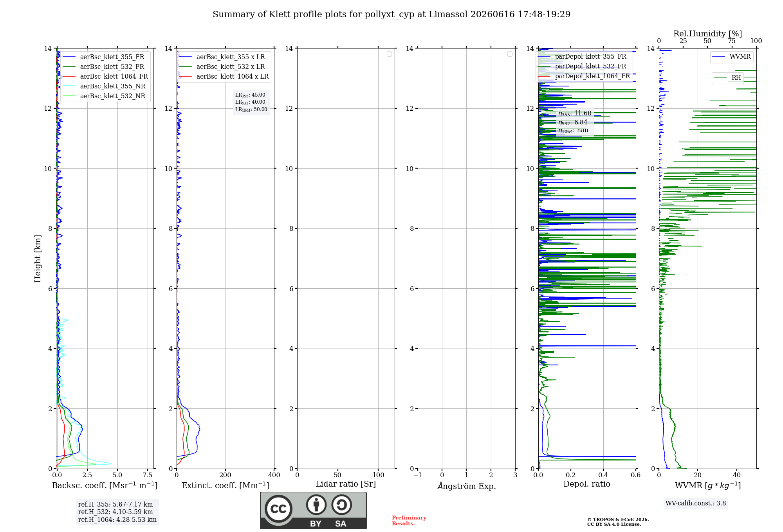
Task: Click the 75 tick on Rel.Humidity axis
Action: coord(732,41)
